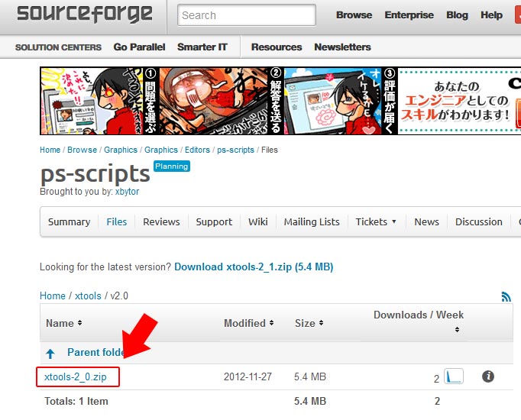521x420 pixels.
Task: Go to Home in top breadcrumb
Action: pyautogui.click(x=50, y=150)
